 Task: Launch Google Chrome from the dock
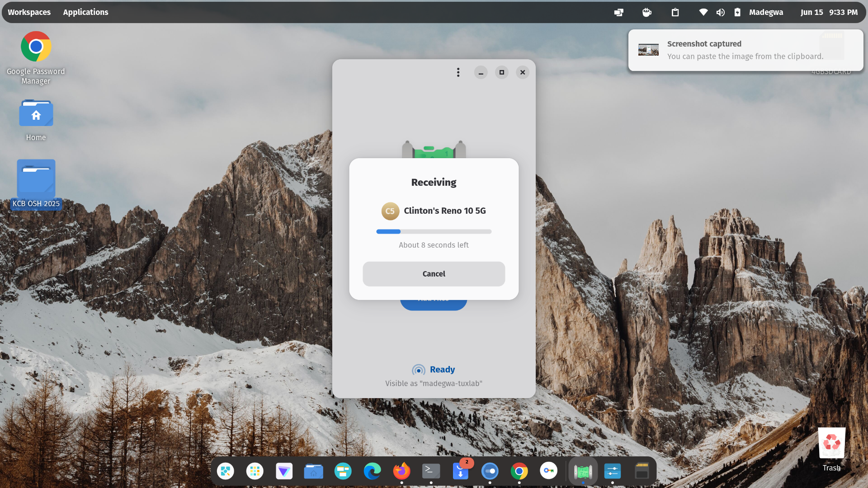coord(519,471)
